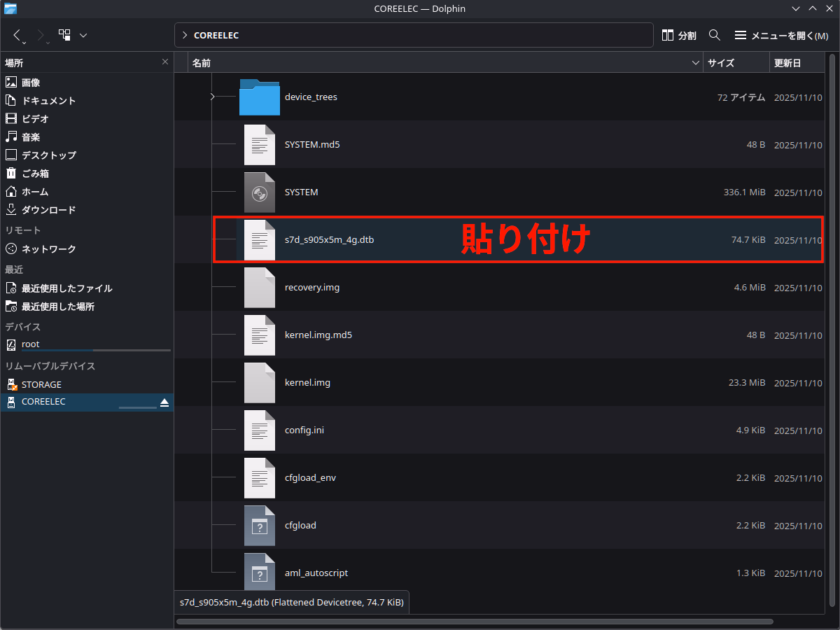Select the SYSTEM.md5 file icon

(260, 144)
